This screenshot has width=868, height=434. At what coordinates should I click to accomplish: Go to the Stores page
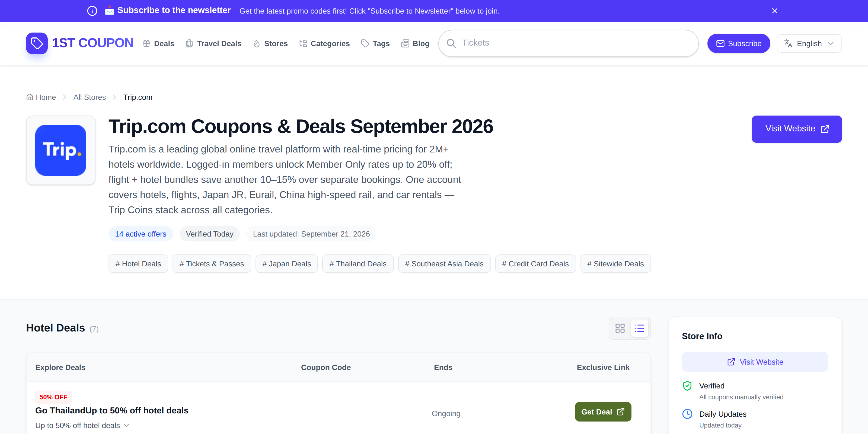(x=270, y=43)
